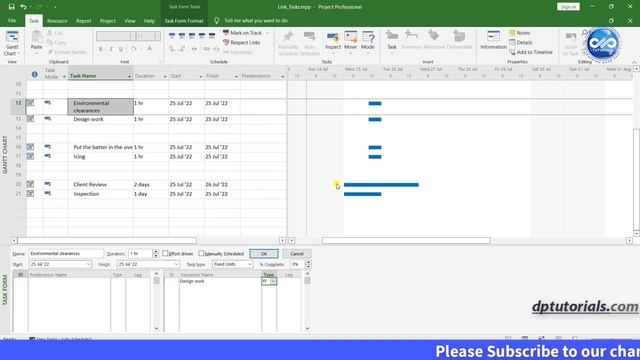Select the 'Design work' successor name cell
This screenshot has height=360, width=640.
click(x=220, y=281)
